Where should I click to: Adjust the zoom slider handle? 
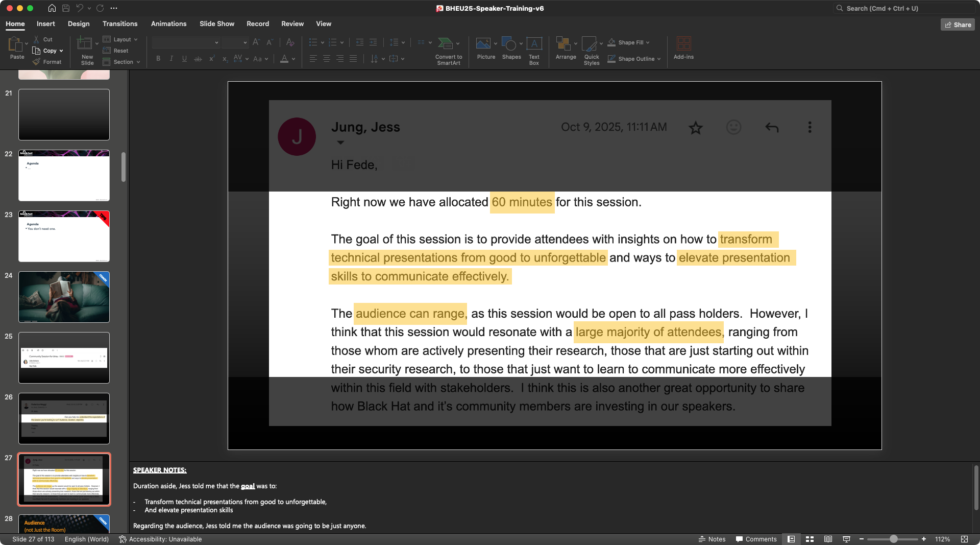coord(894,539)
